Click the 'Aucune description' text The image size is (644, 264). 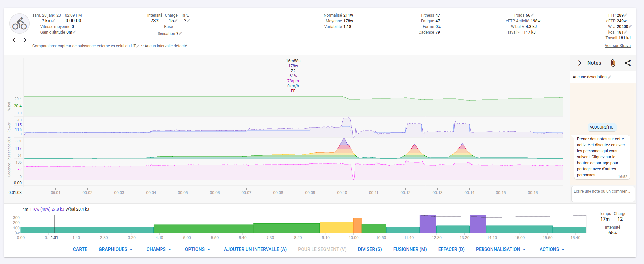[590, 77]
